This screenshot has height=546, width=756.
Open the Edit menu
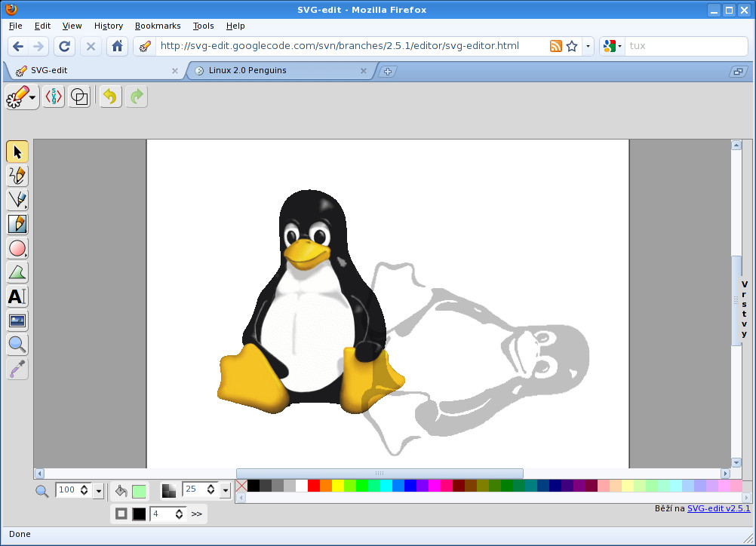pyautogui.click(x=42, y=26)
